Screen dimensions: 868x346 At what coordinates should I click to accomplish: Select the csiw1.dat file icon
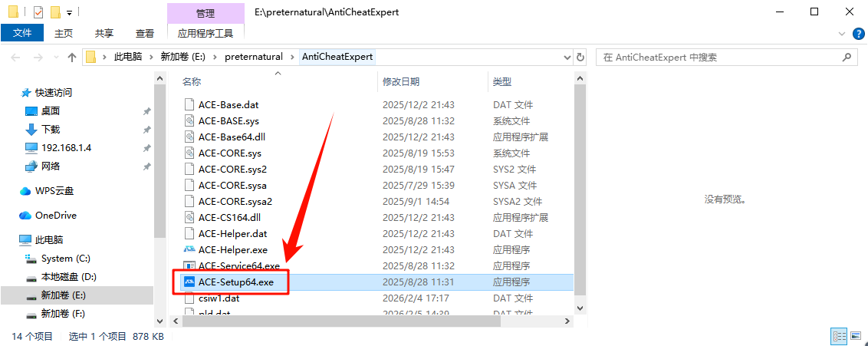(x=189, y=298)
